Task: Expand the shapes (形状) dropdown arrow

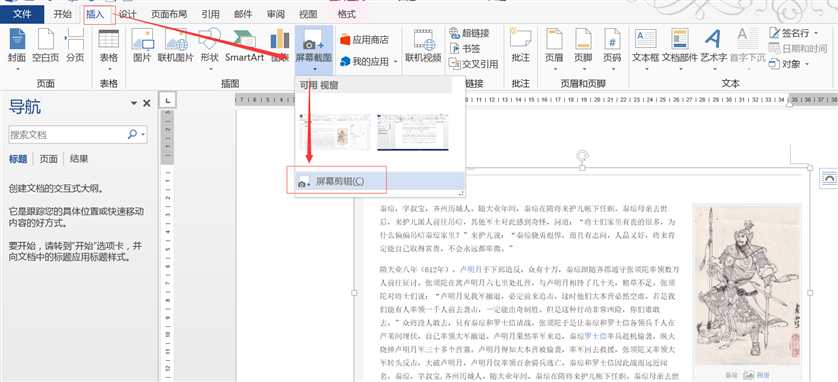Action: (210, 69)
